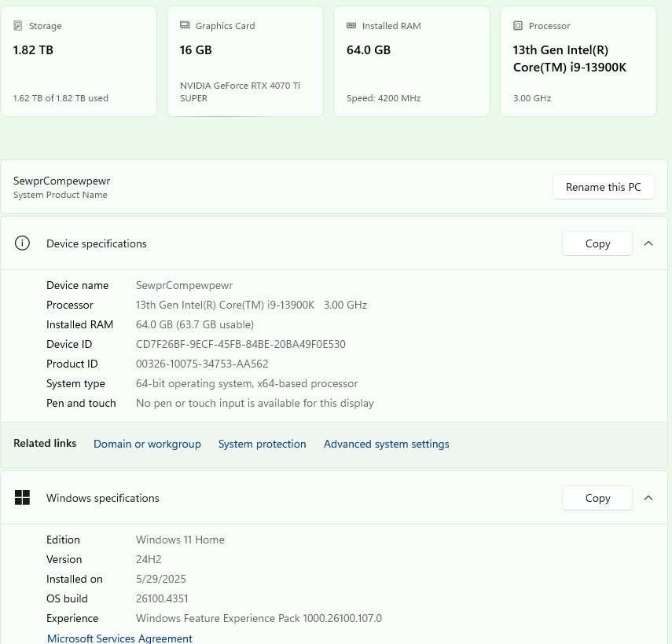Select the OS build value 26100.4351
672x644 pixels.
click(x=162, y=598)
